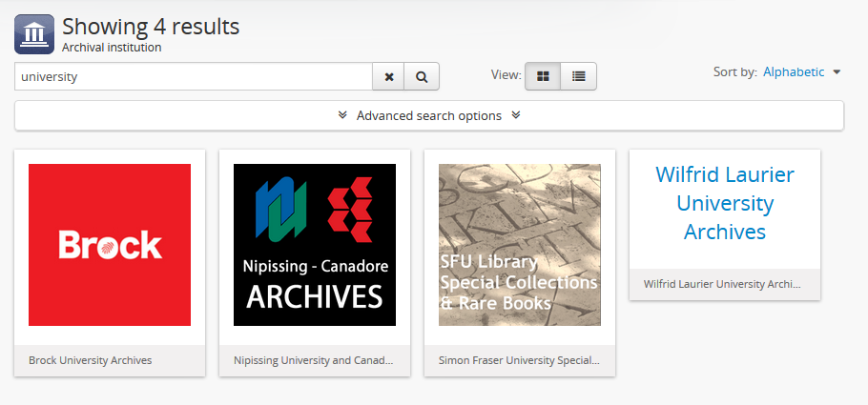
Task: Click the Showing 4 results heading
Action: pos(151,27)
